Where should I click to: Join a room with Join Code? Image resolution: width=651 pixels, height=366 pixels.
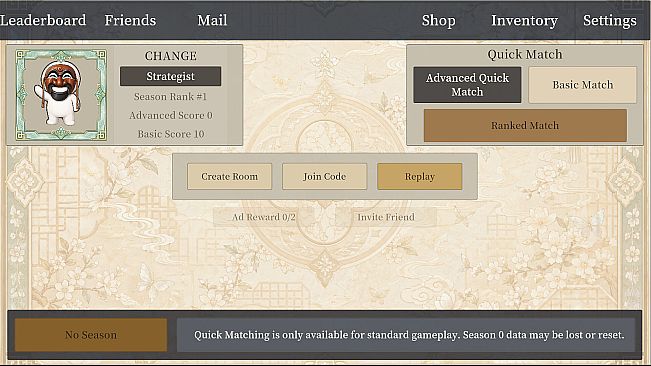[x=324, y=176]
